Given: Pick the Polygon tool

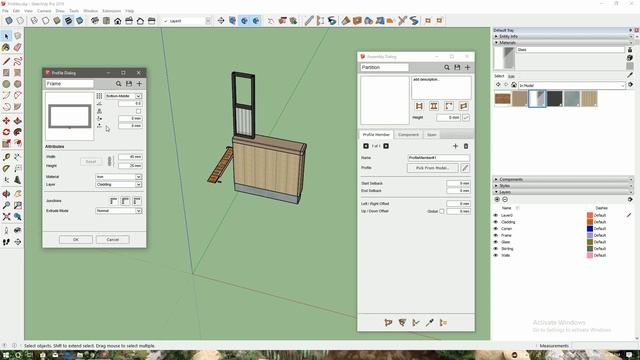Looking at the screenshot, I should point(18,84).
